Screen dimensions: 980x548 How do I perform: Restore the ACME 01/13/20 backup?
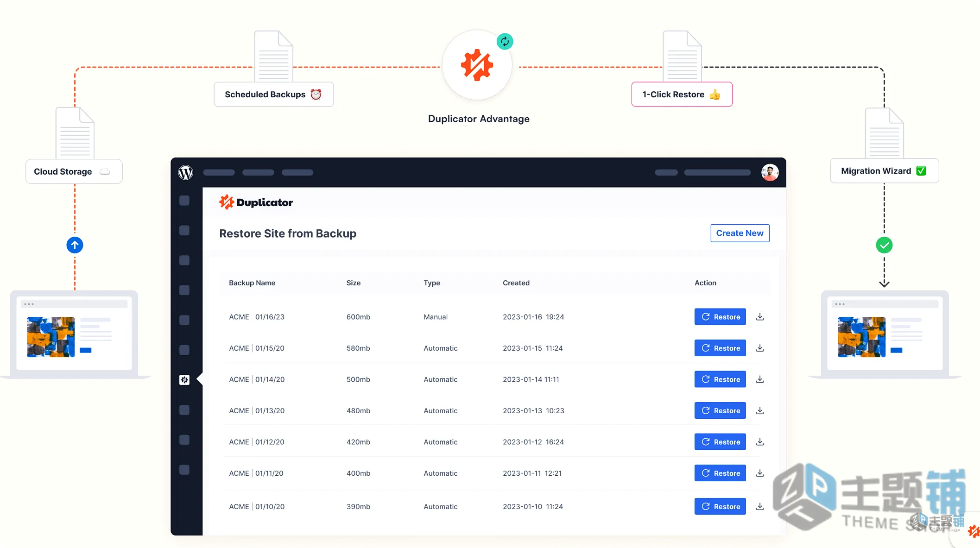pos(720,410)
